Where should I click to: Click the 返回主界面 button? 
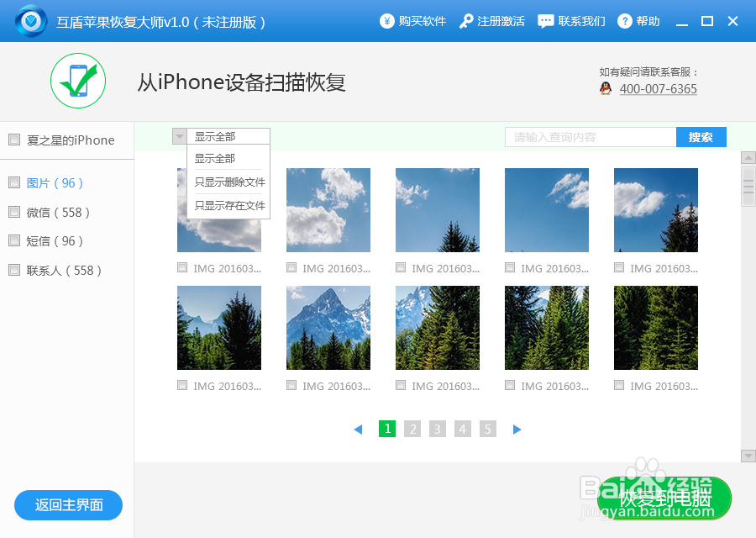pyautogui.click(x=67, y=505)
